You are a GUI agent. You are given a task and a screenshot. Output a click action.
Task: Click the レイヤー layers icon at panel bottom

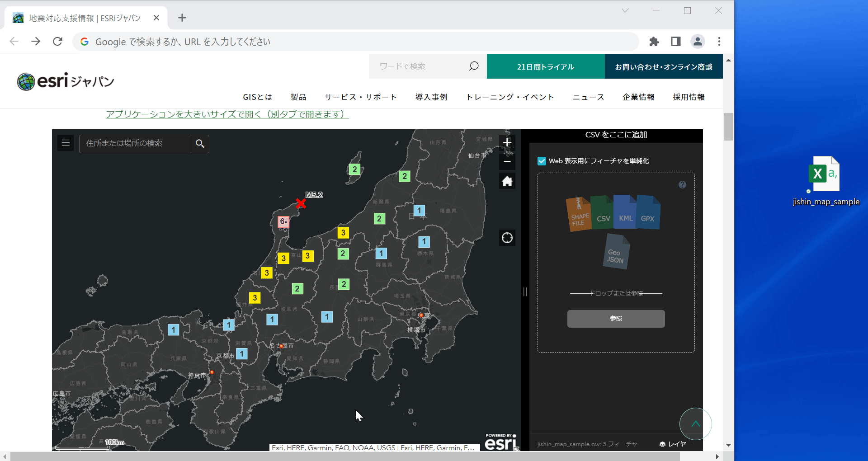662,444
